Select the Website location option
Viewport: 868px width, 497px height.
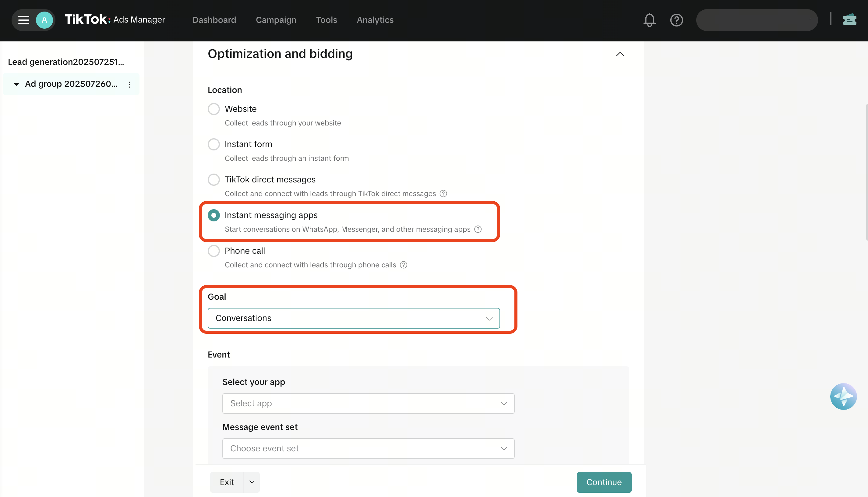(214, 108)
